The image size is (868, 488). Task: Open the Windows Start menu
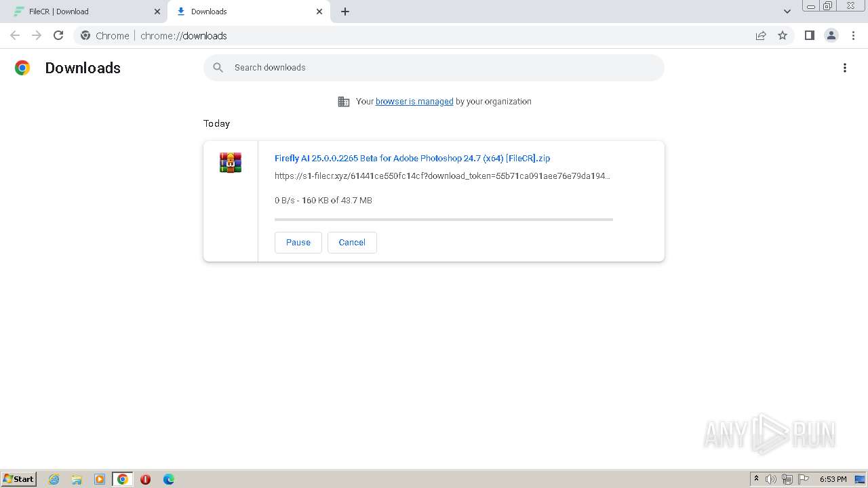coord(18,479)
